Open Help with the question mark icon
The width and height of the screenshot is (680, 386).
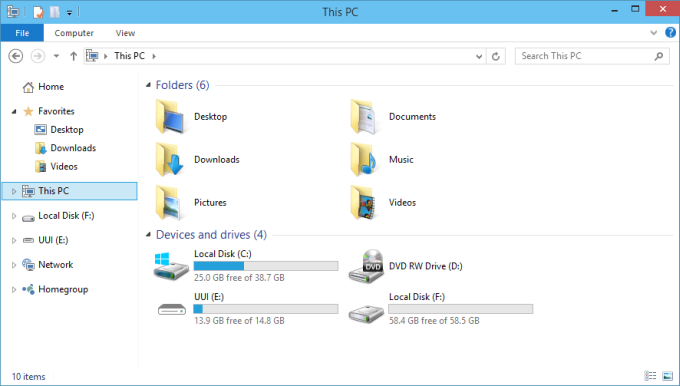coord(670,33)
